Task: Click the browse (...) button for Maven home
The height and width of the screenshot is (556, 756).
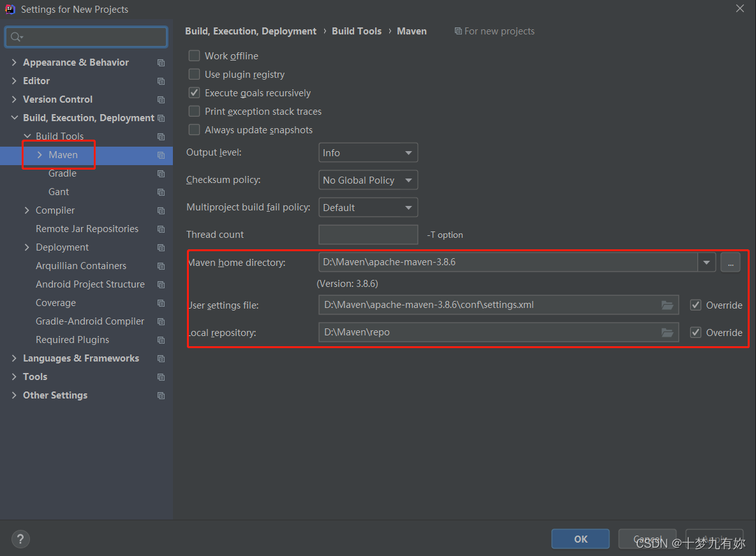Action: point(730,263)
